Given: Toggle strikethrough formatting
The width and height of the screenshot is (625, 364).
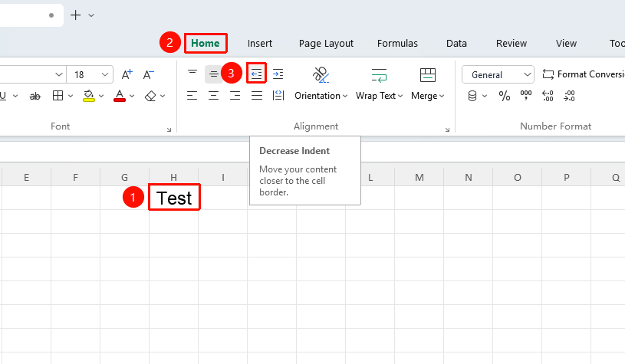Looking at the screenshot, I should pos(35,96).
